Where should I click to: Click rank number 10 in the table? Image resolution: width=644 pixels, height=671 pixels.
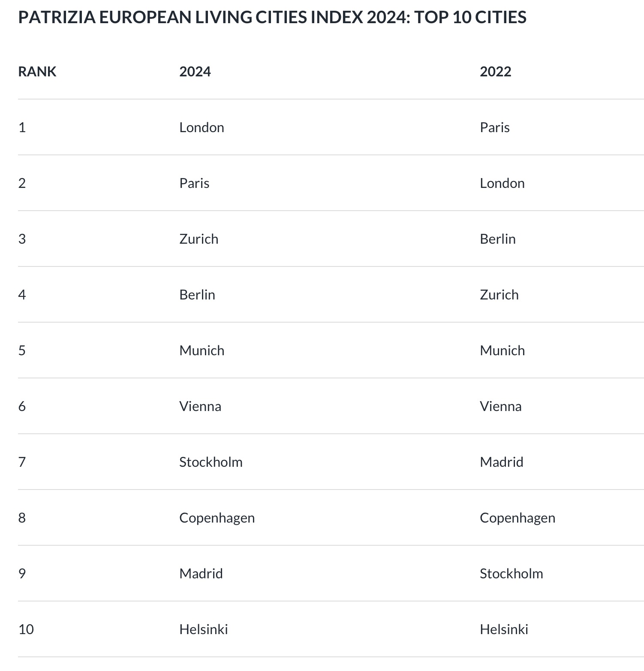pos(26,629)
